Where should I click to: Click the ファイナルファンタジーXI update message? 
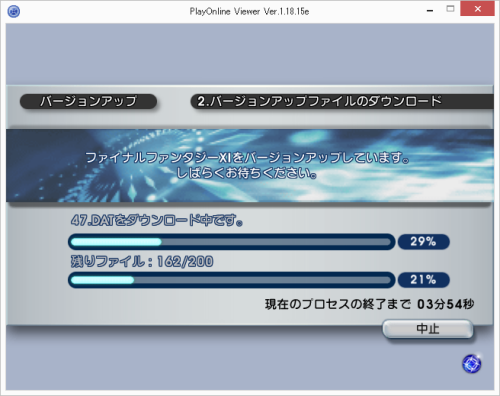(247, 157)
